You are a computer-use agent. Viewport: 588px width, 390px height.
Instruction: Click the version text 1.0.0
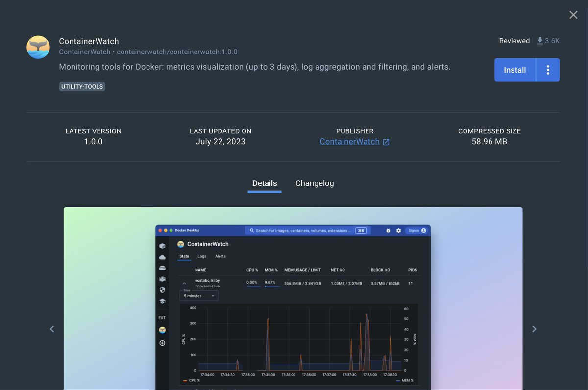pos(93,142)
